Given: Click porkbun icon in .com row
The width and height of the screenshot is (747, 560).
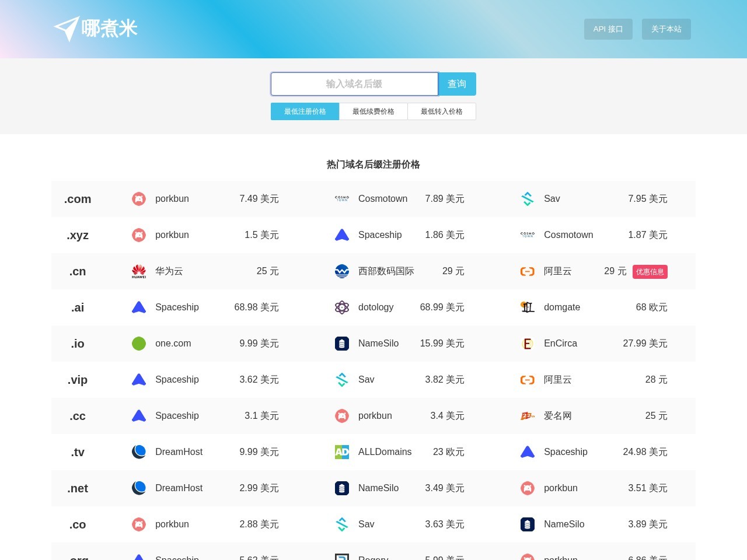Looking at the screenshot, I should pyautogui.click(x=139, y=199).
